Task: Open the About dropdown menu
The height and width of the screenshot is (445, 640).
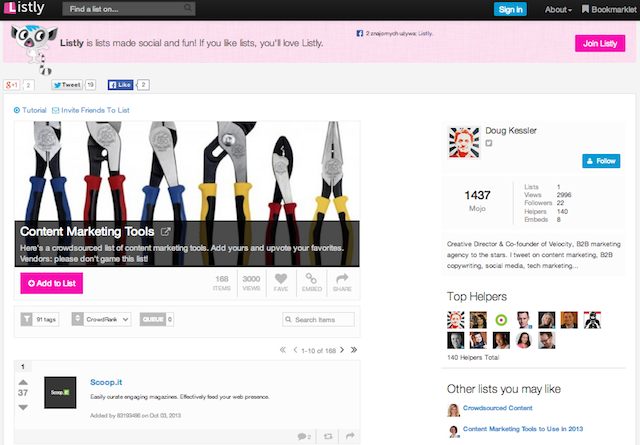Action: 558,9
